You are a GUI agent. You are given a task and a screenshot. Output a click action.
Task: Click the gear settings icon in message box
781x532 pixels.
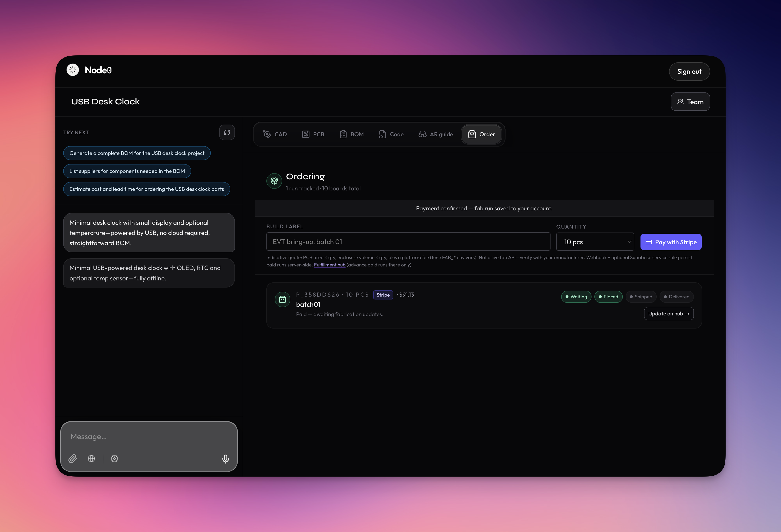[x=115, y=458]
